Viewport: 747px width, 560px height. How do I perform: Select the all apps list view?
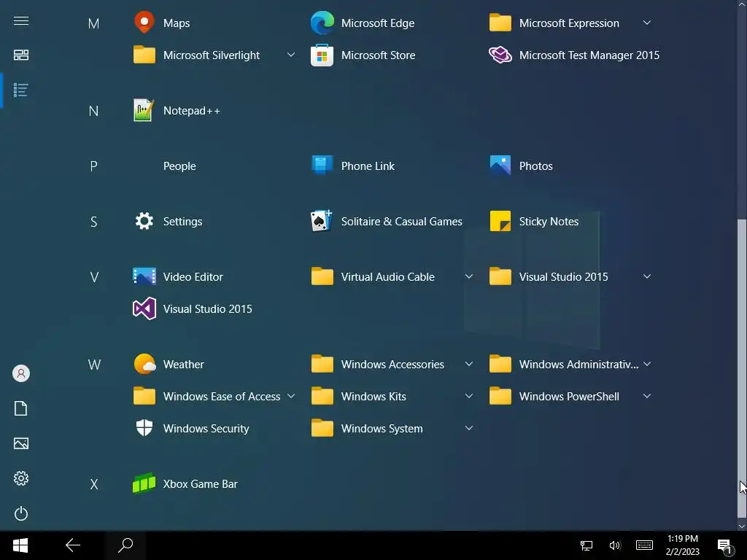tap(21, 90)
